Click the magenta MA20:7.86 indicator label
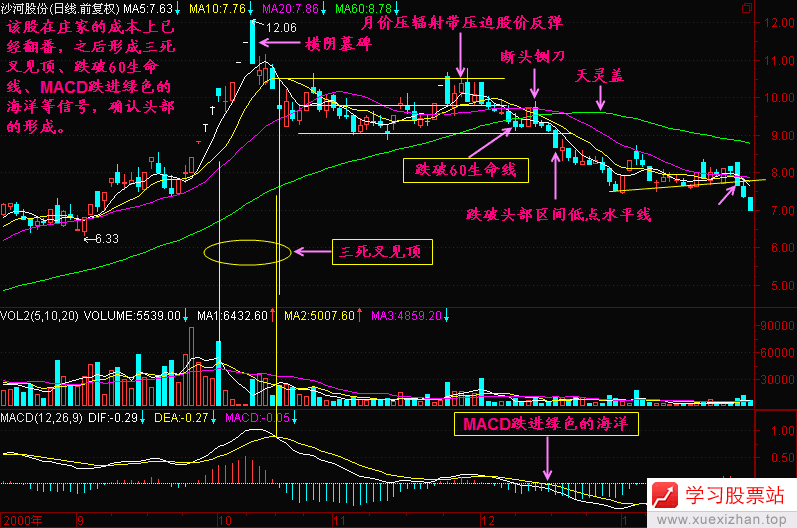797x528 pixels. 290,9
